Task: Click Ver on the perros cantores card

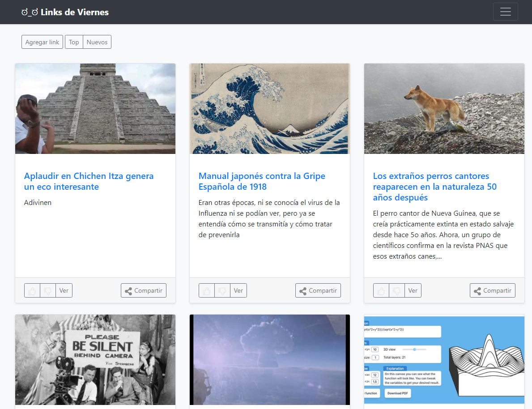Action: coord(413,290)
